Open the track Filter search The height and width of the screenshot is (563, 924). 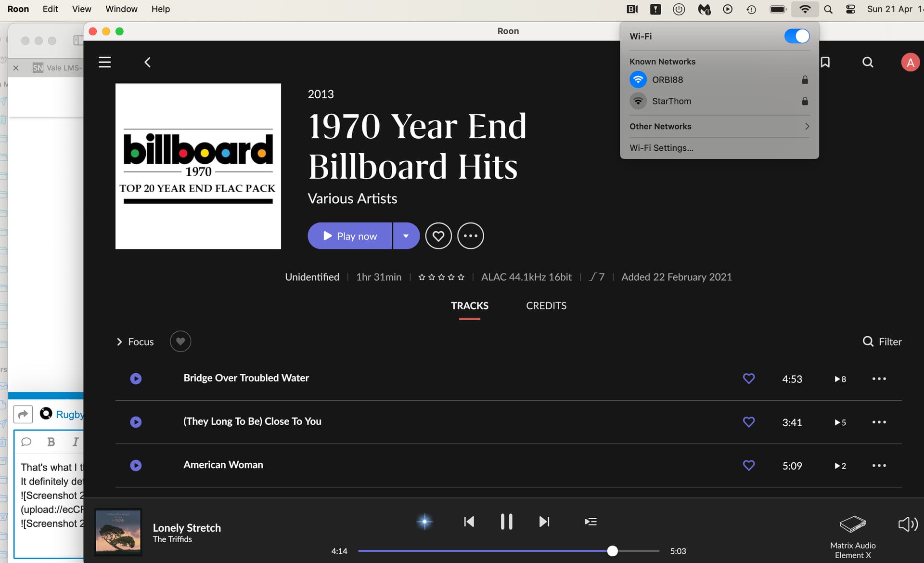point(882,342)
